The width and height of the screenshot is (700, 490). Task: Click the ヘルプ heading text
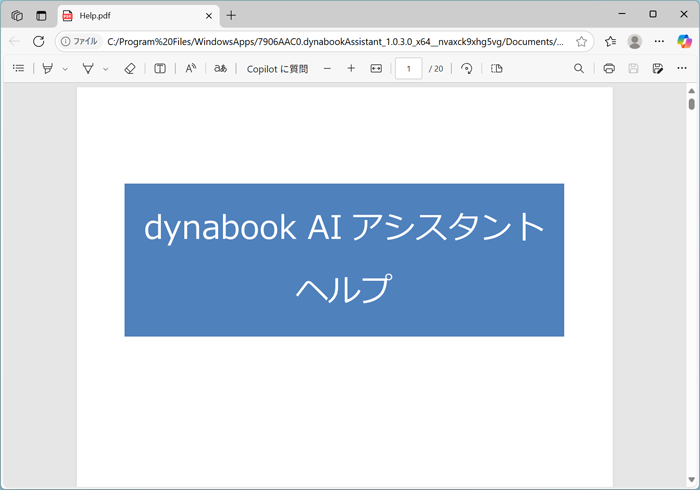[344, 288]
